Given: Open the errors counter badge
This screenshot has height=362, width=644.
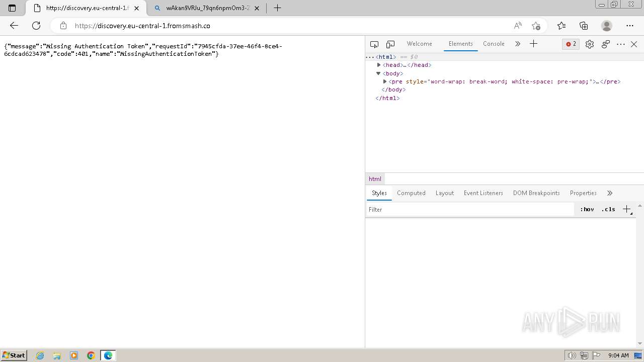Looking at the screenshot, I should (x=571, y=44).
